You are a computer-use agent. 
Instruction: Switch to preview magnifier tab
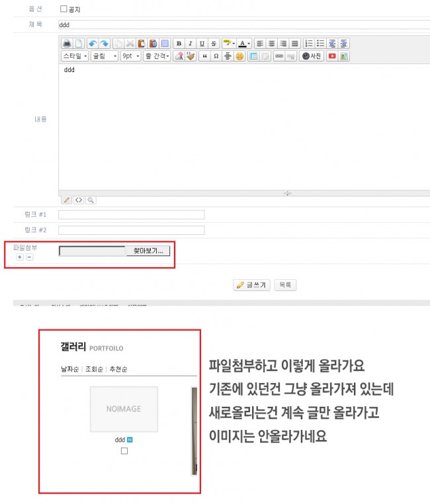tap(91, 200)
